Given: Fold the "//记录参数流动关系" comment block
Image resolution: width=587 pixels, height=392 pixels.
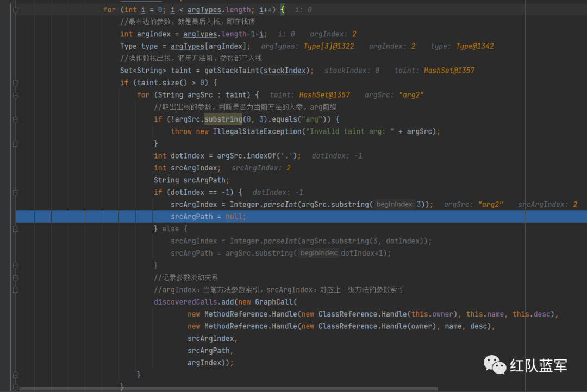Looking at the screenshot, I should coord(16,278).
